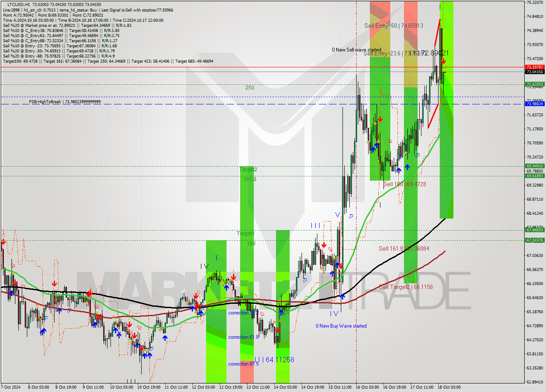Click the green 67.51576 price tag
The height and width of the screenshot is (392, 546).
tap(534, 240)
